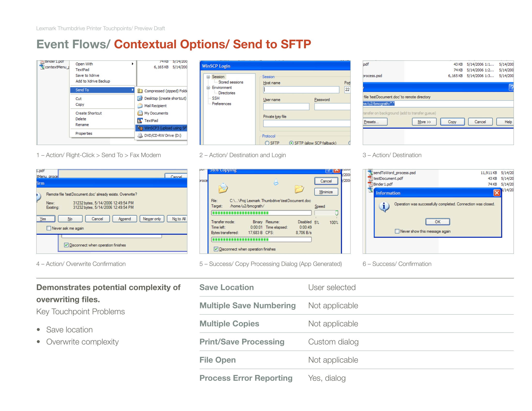Collapse the Environment tree node
Image resolution: width=532 pixels, height=411 pixels.
tap(208, 88)
